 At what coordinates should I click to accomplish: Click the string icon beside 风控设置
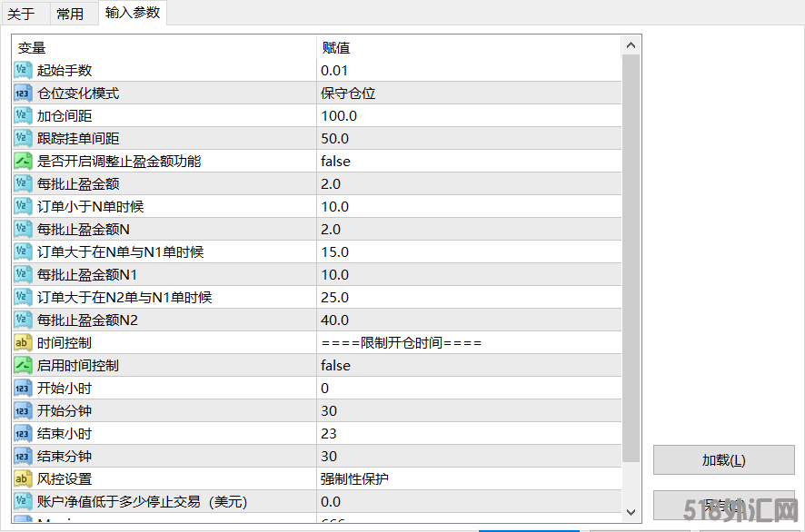coord(24,479)
